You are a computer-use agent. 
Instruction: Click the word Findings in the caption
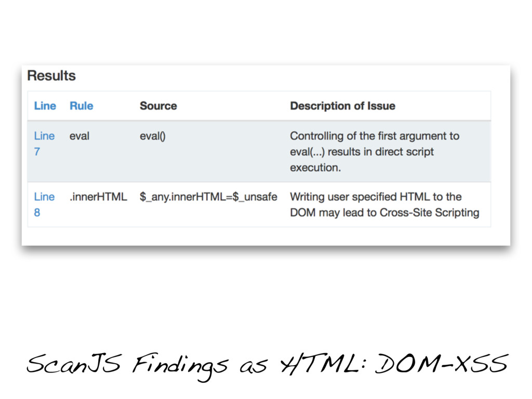180,366
